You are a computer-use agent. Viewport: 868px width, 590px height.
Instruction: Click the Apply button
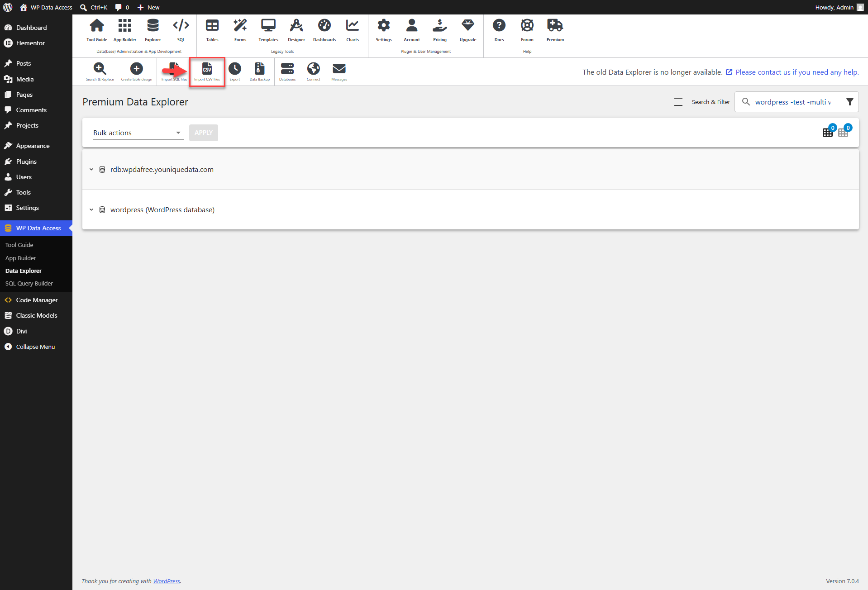tap(204, 133)
